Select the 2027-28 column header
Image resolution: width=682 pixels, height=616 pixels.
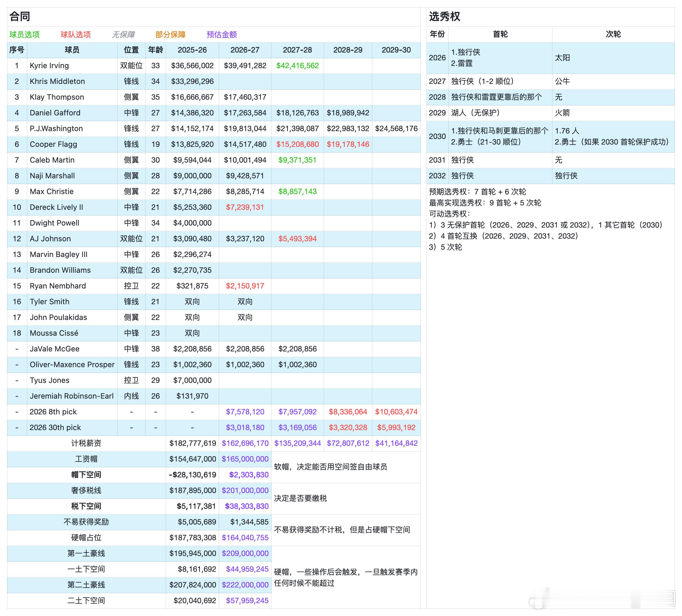pos(297,50)
